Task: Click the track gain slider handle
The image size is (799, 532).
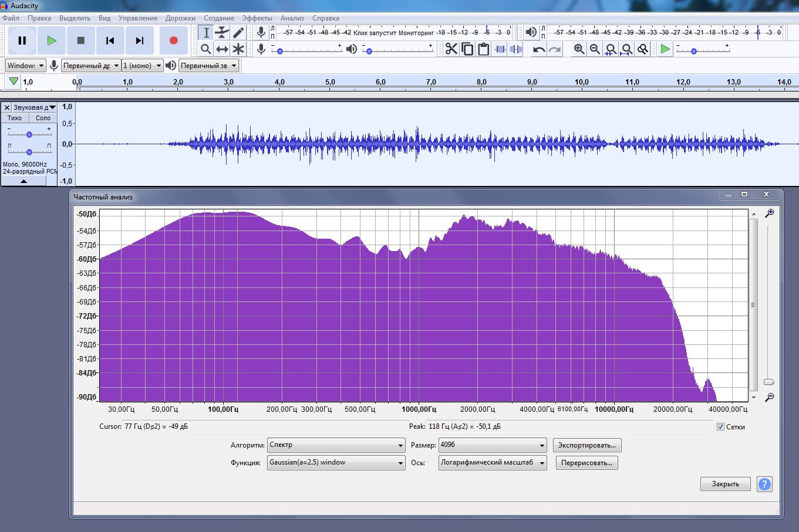Action: (29, 134)
